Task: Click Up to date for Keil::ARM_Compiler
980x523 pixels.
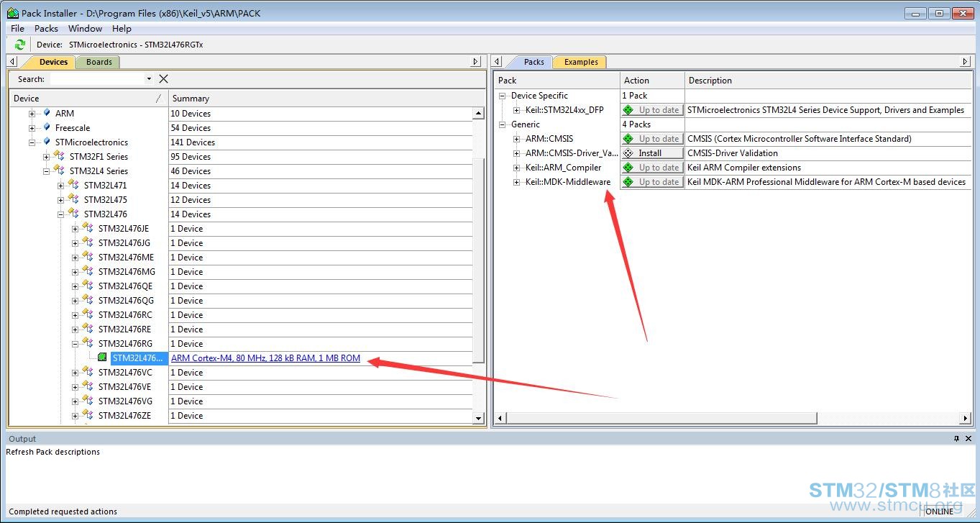Action: [652, 168]
